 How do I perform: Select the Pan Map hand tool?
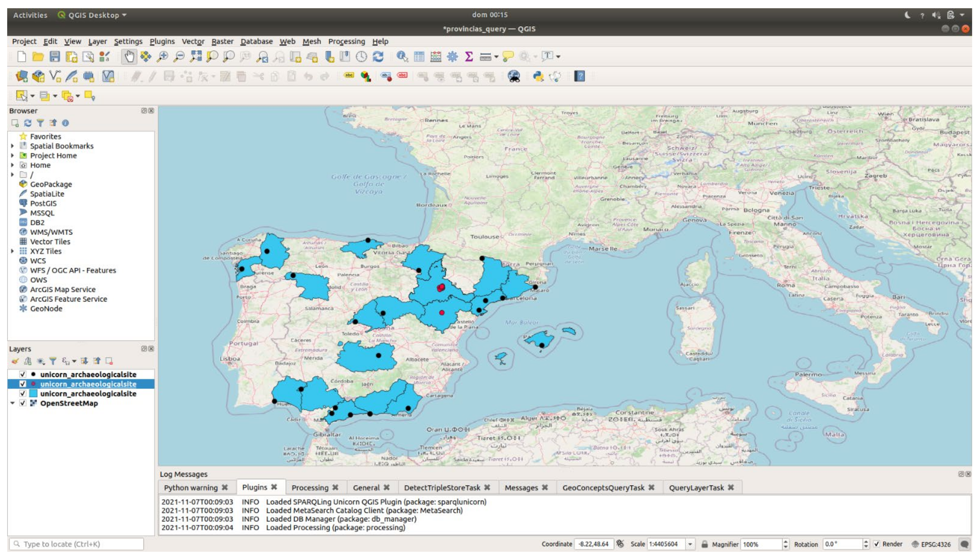point(129,57)
